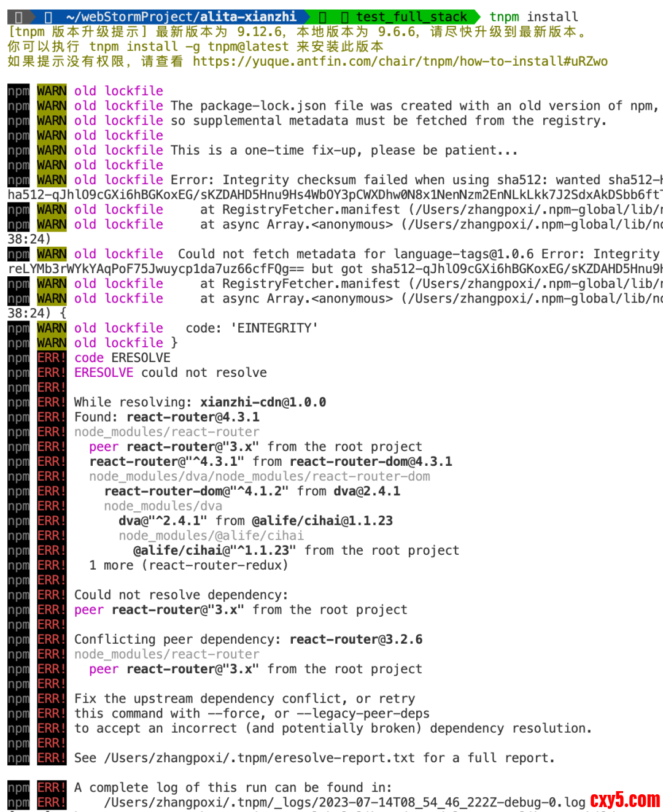Click 'Fix the upstream dependency conflict, or retry' line
The height and width of the screenshot is (812, 663).
click(x=245, y=699)
